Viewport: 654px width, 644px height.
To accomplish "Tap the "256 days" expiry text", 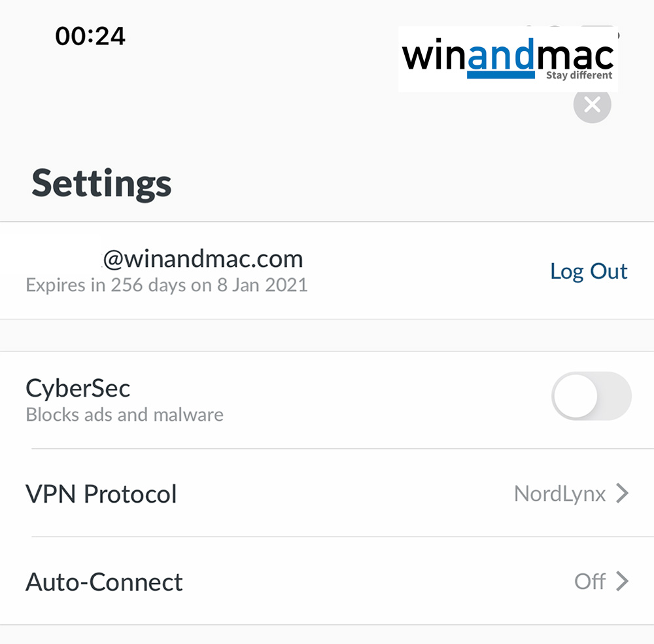I will pyautogui.click(x=140, y=285).
